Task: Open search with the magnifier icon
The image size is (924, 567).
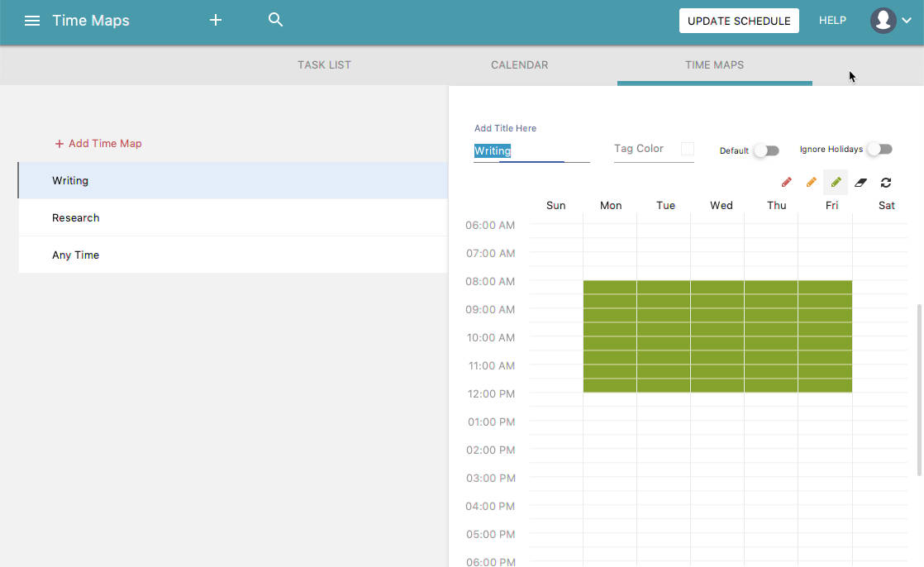Action: tap(276, 20)
